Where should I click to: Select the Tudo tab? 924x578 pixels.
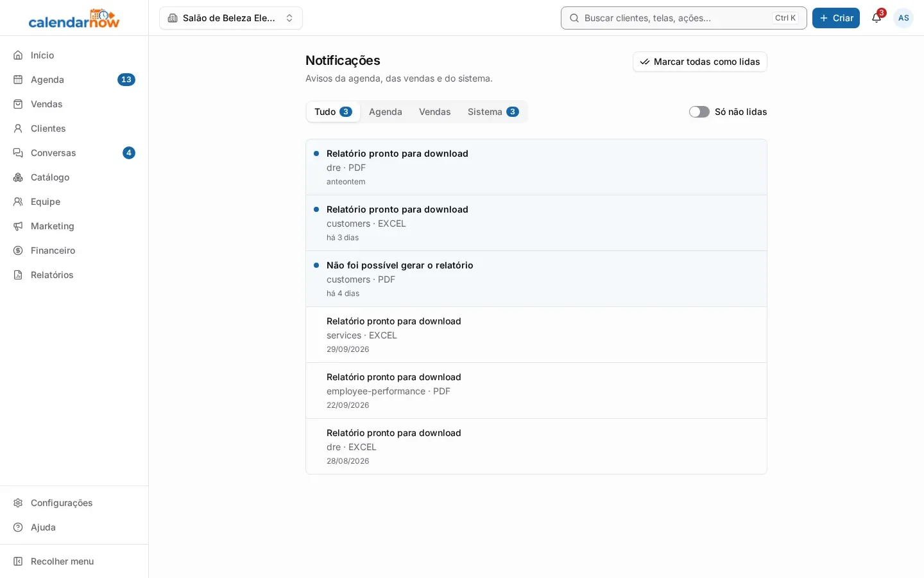coord(333,112)
